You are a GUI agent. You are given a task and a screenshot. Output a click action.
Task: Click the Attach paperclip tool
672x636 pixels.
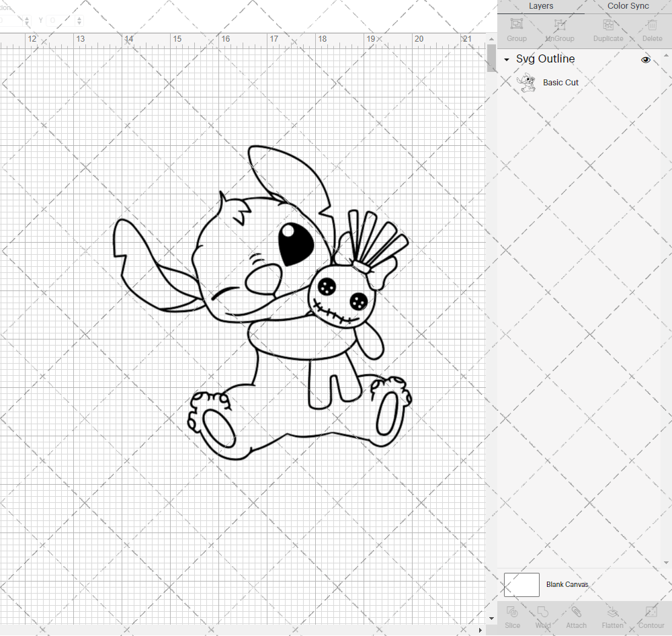576,617
